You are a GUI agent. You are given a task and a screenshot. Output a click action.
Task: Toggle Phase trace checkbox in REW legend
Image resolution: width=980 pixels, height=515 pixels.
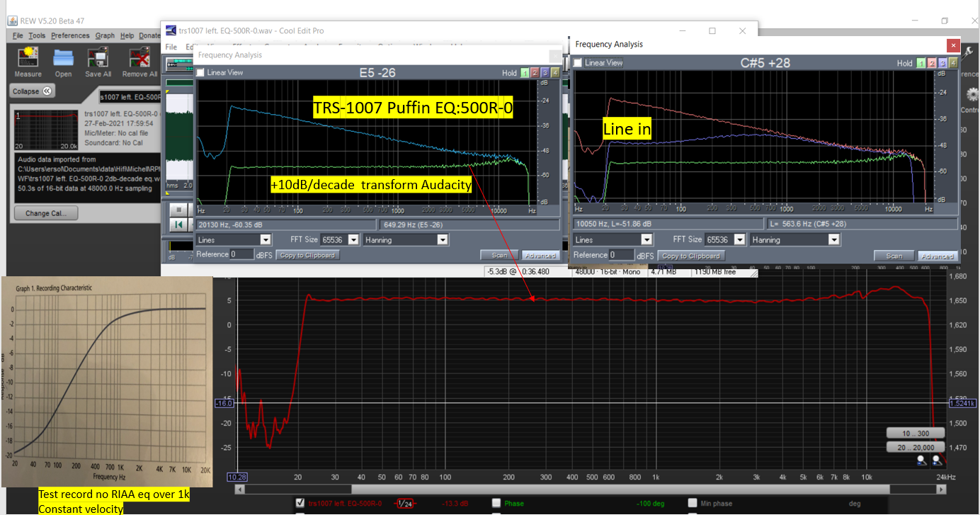pyautogui.click(x=496, y=503)
